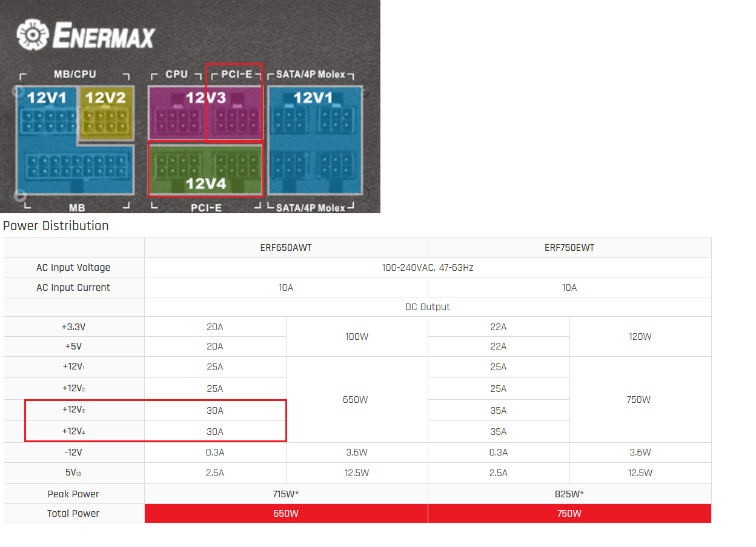This screenshot has height=547, width=756.
Task: Click the bottom PCI-E label under 12V4
Action: point(205,208)
